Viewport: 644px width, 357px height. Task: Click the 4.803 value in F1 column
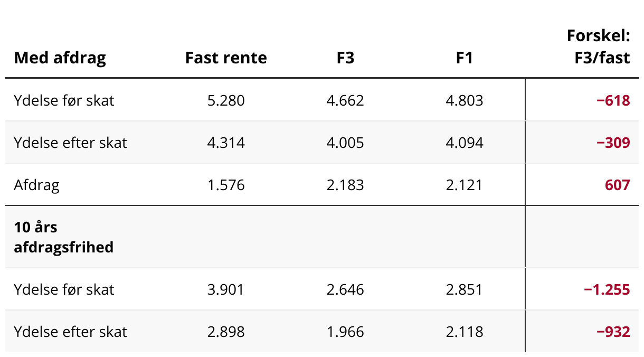[464, 100]
